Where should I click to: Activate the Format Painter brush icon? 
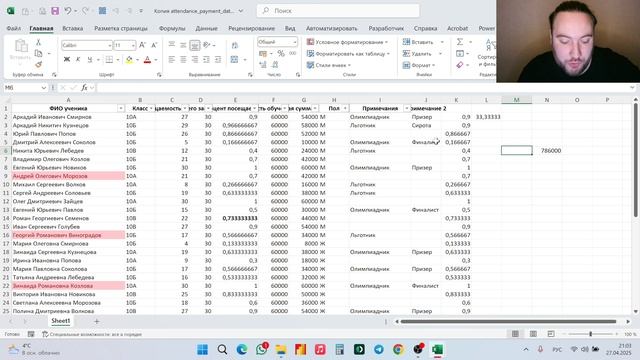coord(38,64)
